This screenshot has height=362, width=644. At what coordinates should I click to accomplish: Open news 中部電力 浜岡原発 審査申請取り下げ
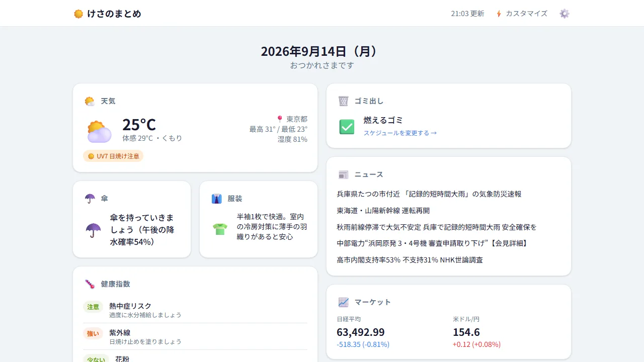coord(433,243)
